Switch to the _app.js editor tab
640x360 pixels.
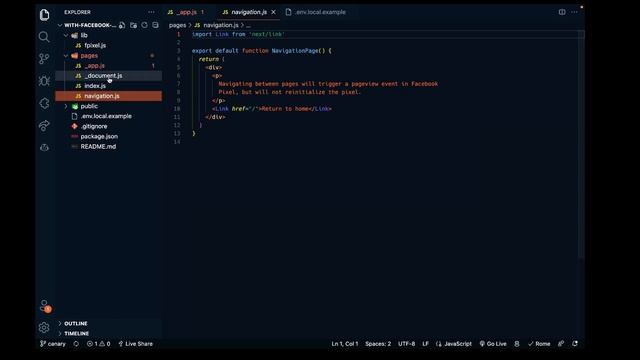pos(186,12)
